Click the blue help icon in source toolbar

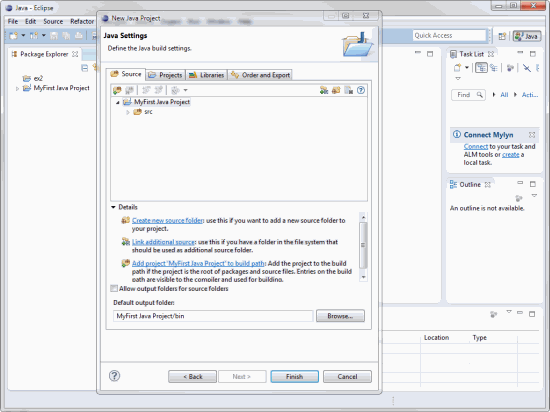pos(361,90)
